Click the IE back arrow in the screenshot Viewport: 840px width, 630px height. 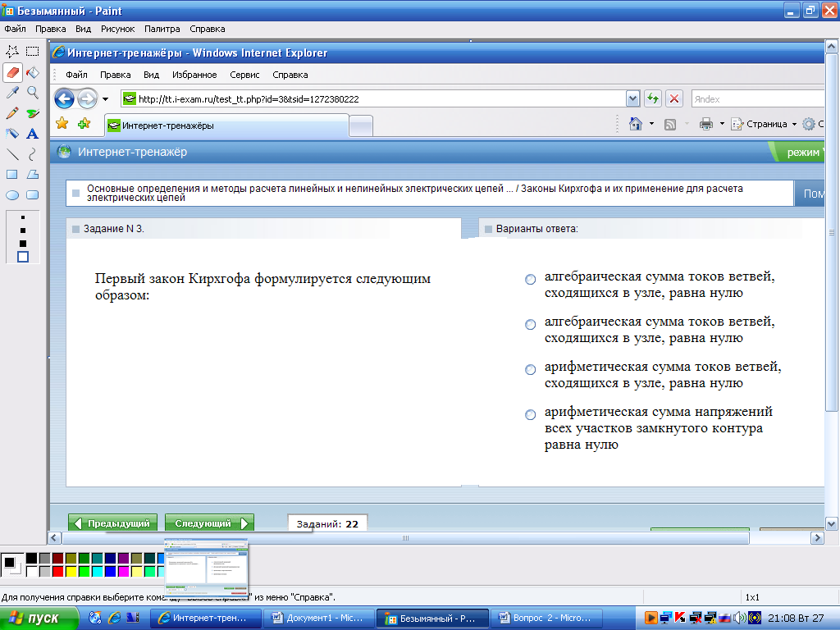[64, 98]
